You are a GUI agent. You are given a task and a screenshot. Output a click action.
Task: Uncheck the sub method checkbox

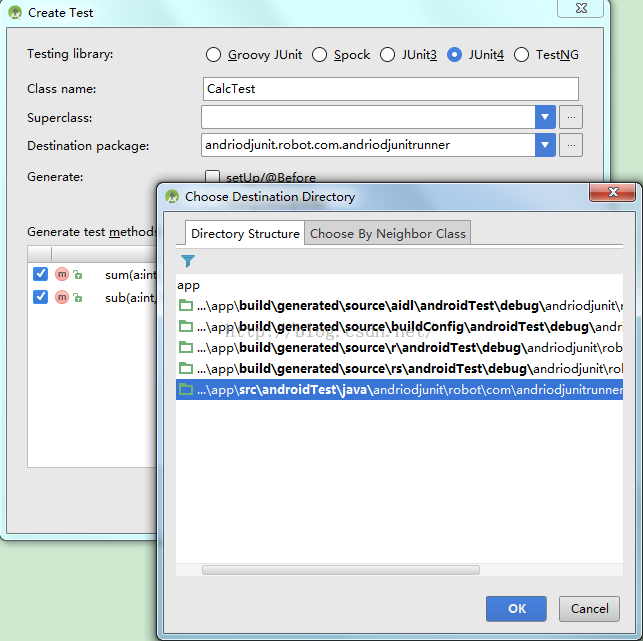(x=40, y=297)
